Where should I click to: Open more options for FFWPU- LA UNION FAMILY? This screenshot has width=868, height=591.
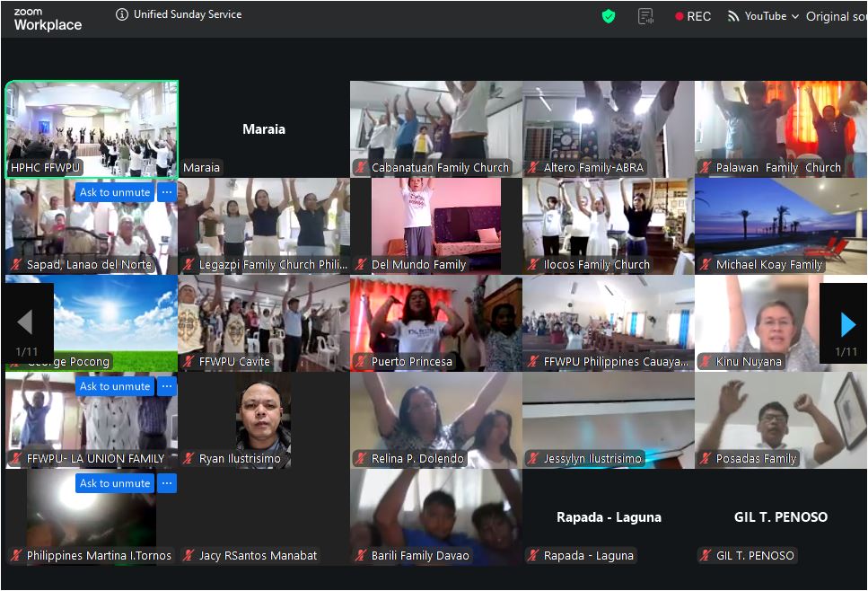tap(167, 386)
